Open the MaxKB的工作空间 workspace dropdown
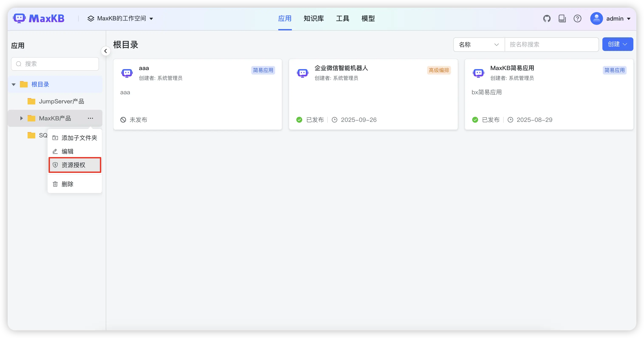 pos(120,18)
